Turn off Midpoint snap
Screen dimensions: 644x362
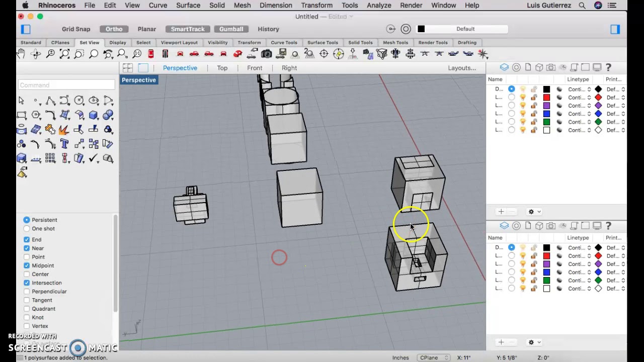click(x=27, y=265)
